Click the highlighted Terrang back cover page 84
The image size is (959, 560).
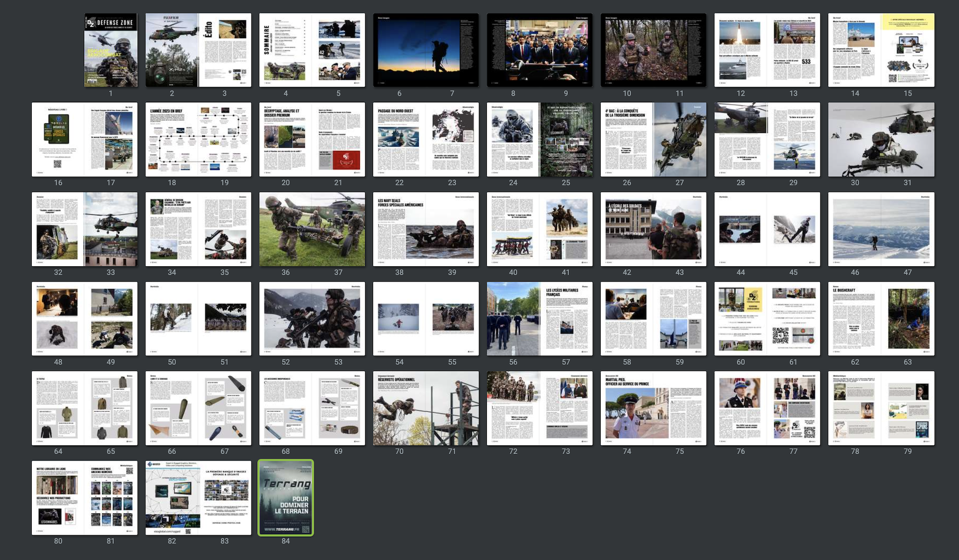(285, 498)
